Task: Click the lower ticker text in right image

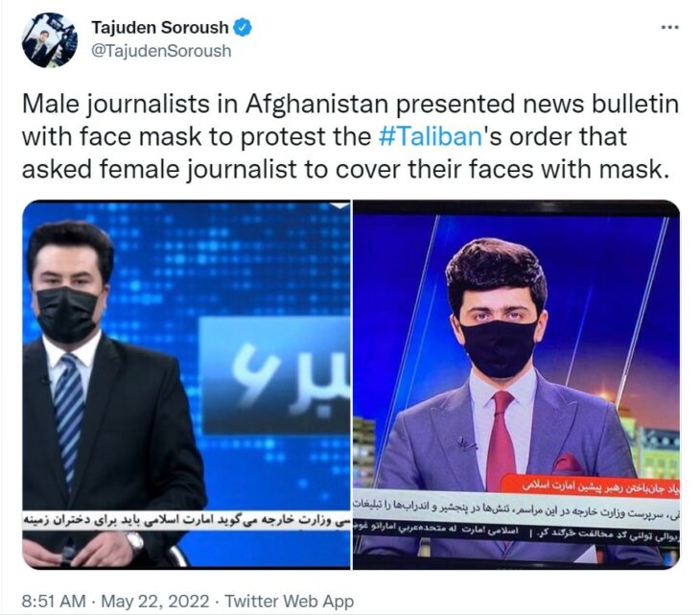Action: click(x=517, y=533)
